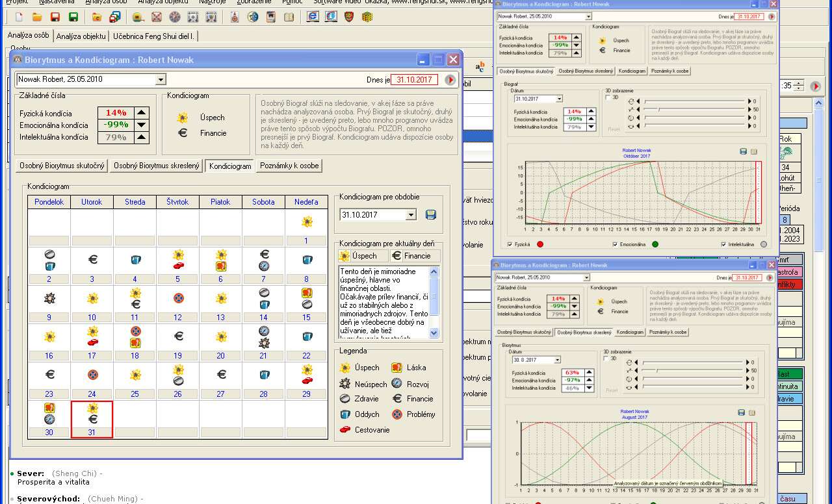
Task: Open person dropdown in Október 2017 window
Action: click(x=588, y=16)
